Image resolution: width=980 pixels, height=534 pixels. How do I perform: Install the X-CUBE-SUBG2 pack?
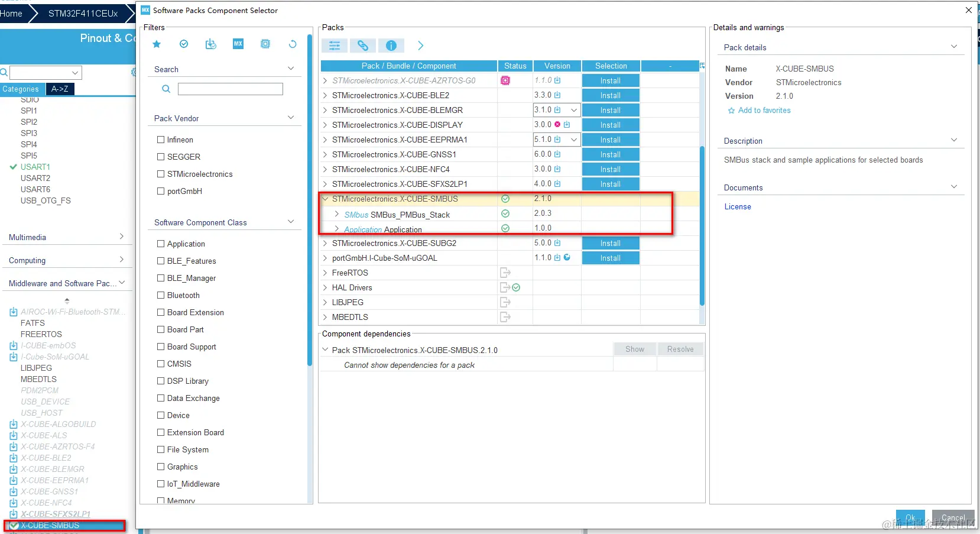[x=611, y=243]
